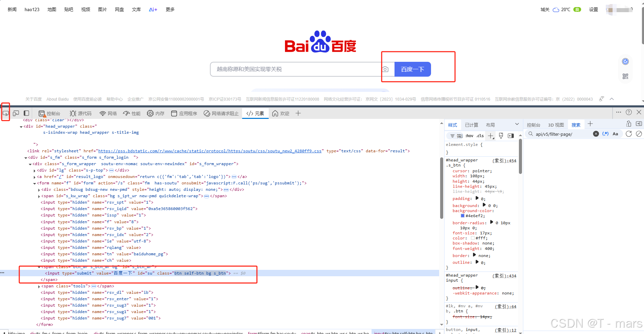Click the collapse footer up-arrow icon

pos(612,99)
